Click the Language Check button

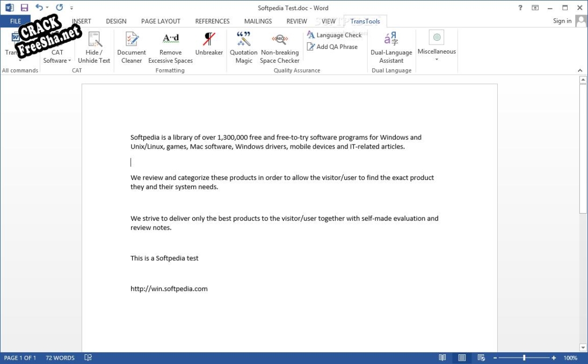click(334, 35)
